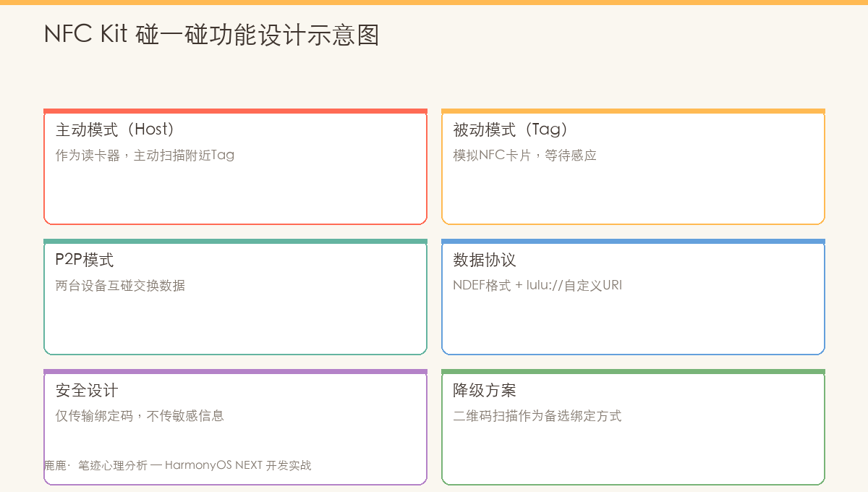
Task: Click the text "作为读卡器，主动扫描附近Tag"
Action: pos(145,155)
